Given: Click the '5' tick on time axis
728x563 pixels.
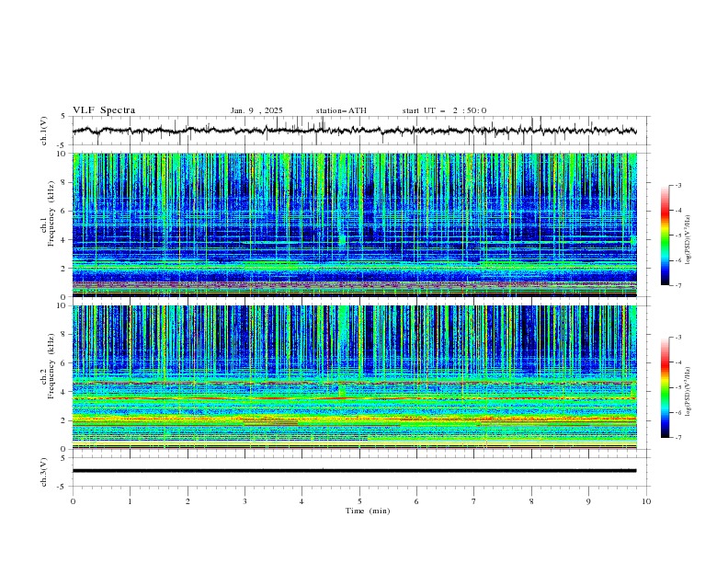Looking at the screenshot, I should pos(359,501).
